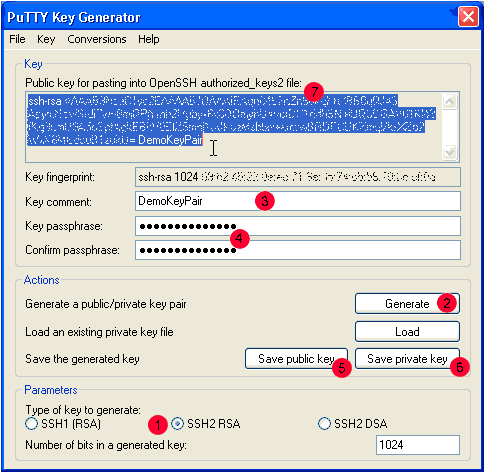Viewport: 485px width, 472px height.
Task: Click the 'Confirm passphrase:' label
Action: click(72, 250)
